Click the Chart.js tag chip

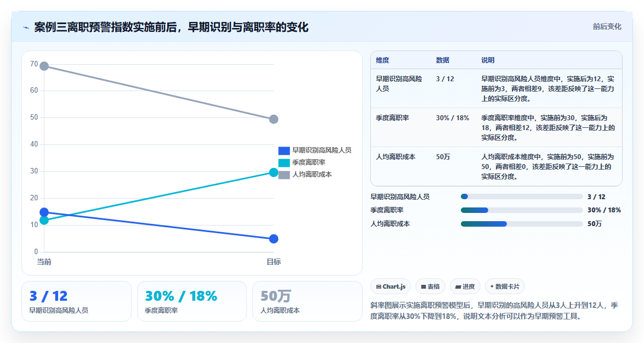tap(391, 286)
